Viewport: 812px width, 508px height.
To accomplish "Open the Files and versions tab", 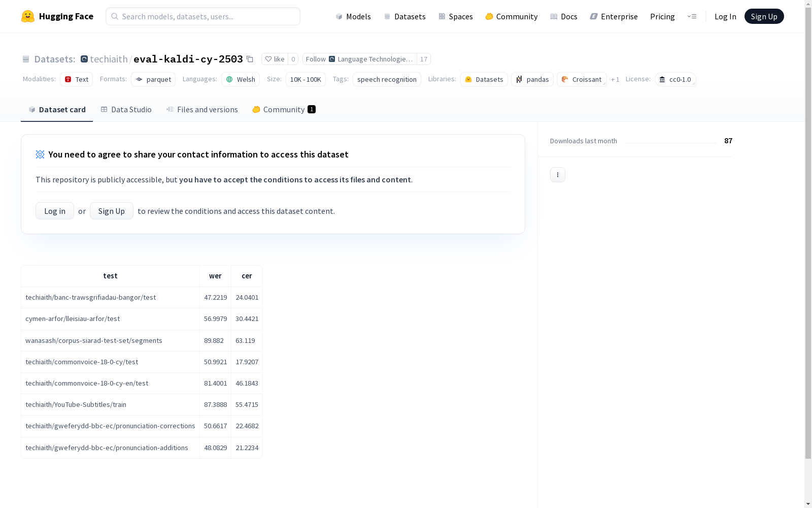I will 202,109.
